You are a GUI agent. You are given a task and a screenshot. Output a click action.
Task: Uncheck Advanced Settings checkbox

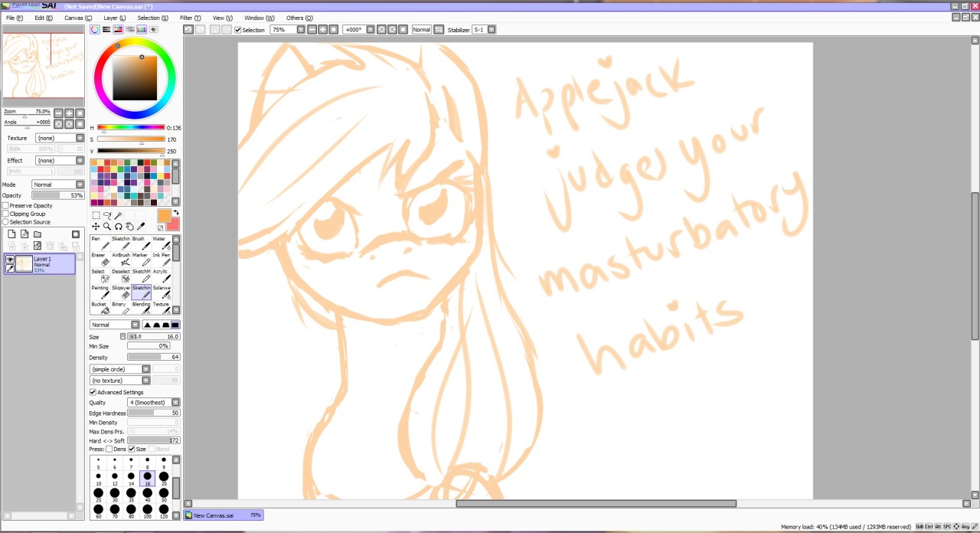coord(93,392)
